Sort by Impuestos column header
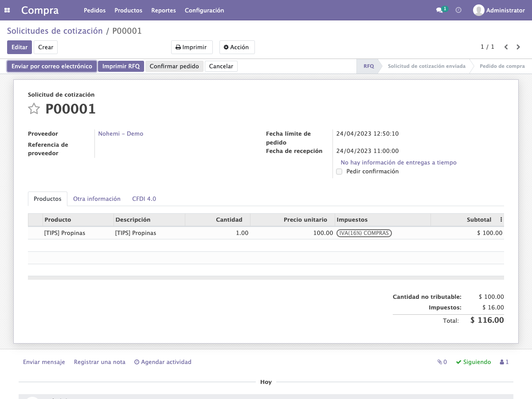 [383, 220]
